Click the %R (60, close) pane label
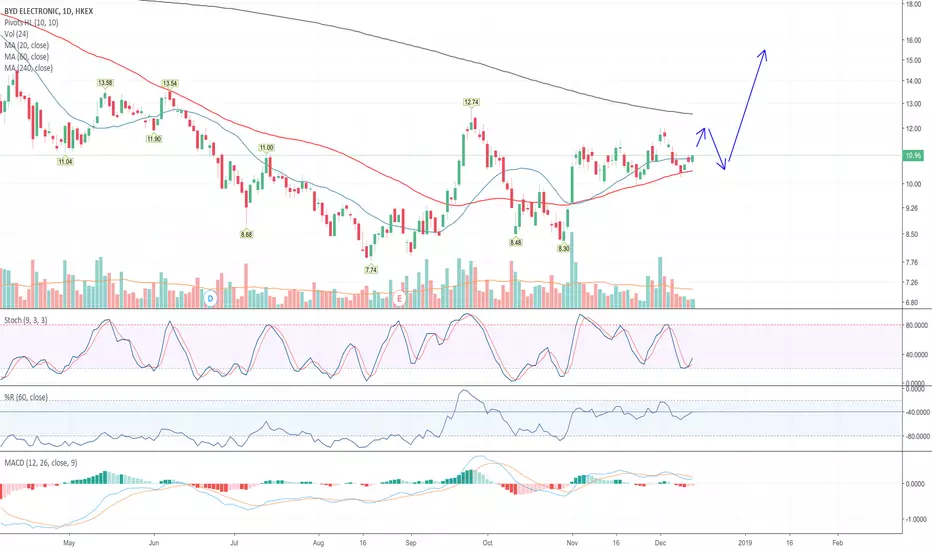The width and height of the screenshot is (932, 550). 26,397
